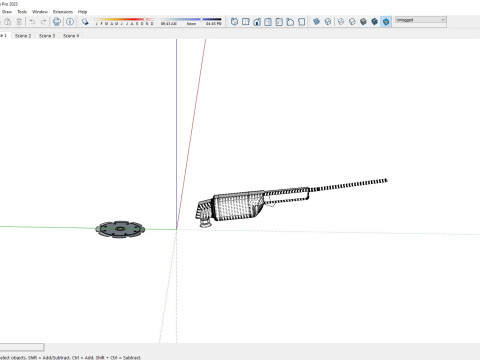This screenshot has height=360, width=480.
Task: Click the Erase trash can icon
Action: pos(19,22)
